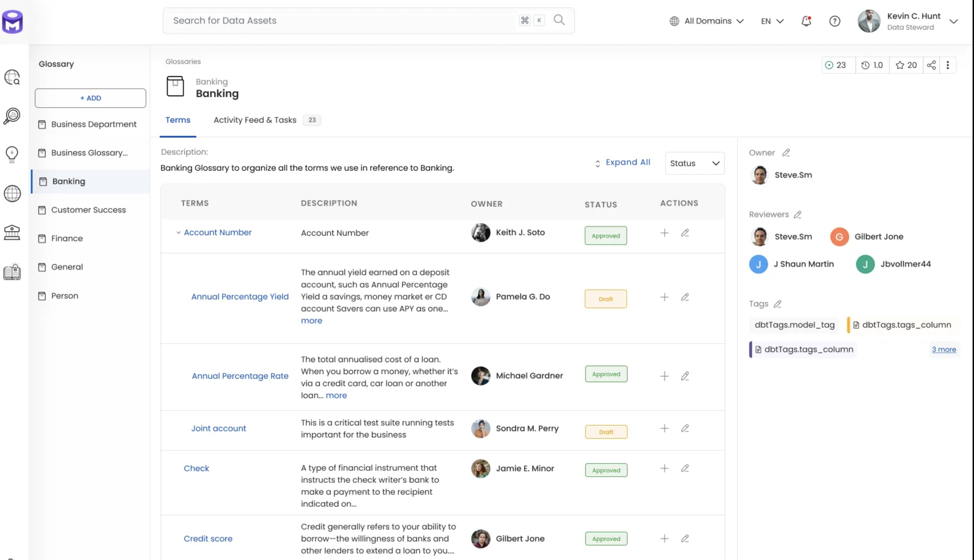Click the + ADD glossary button
The height and width of the screenshot is (560, 974).
coord(91,98)
